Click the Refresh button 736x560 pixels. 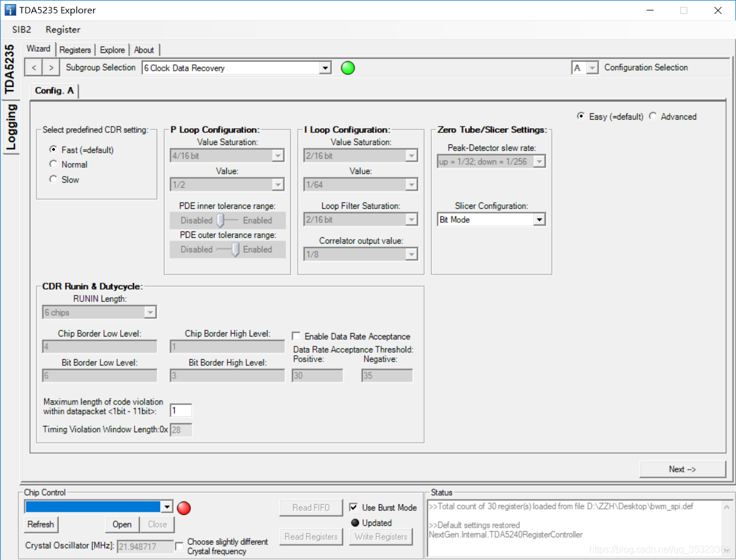41,524
